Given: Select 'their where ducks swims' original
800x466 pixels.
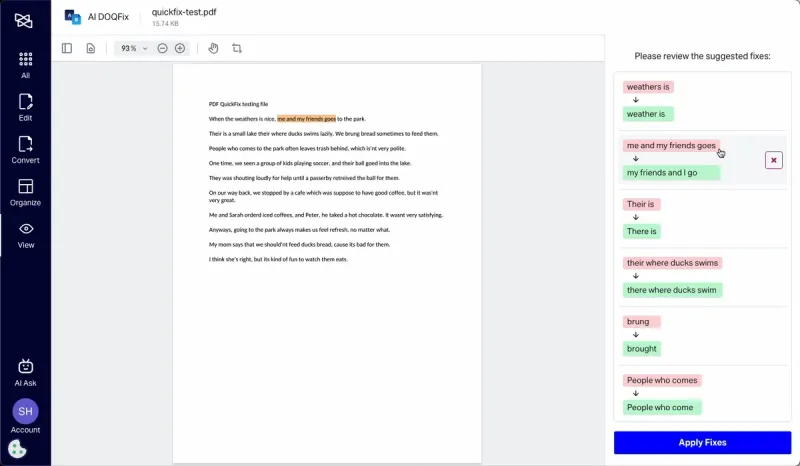Looking at the screenshot, I should pos(672,263).
